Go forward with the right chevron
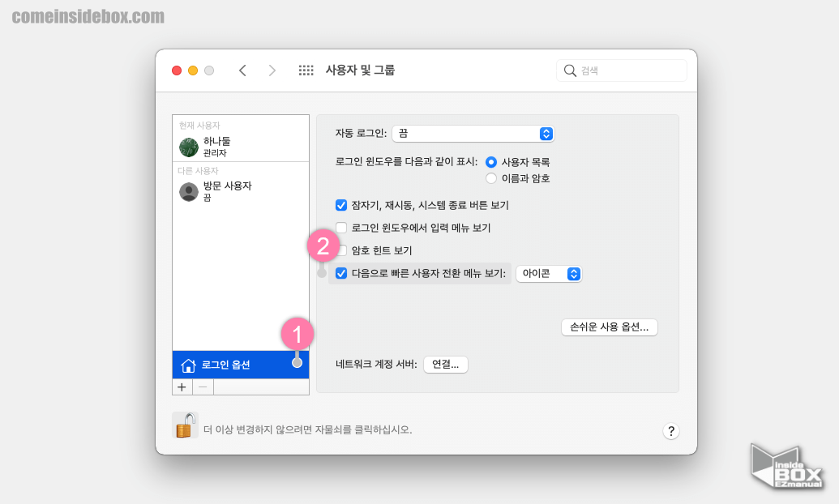This screenshot has height=504, width=839. 272,70
